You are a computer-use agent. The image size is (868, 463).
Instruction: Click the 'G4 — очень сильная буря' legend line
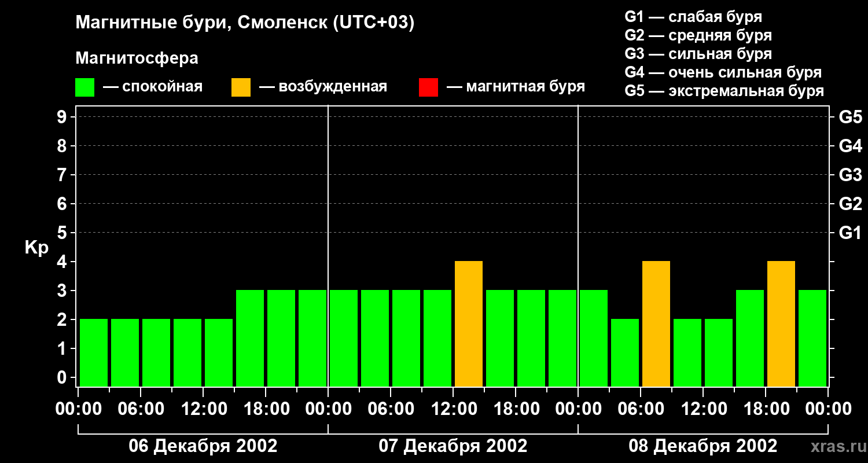click(x=723, y=72)
